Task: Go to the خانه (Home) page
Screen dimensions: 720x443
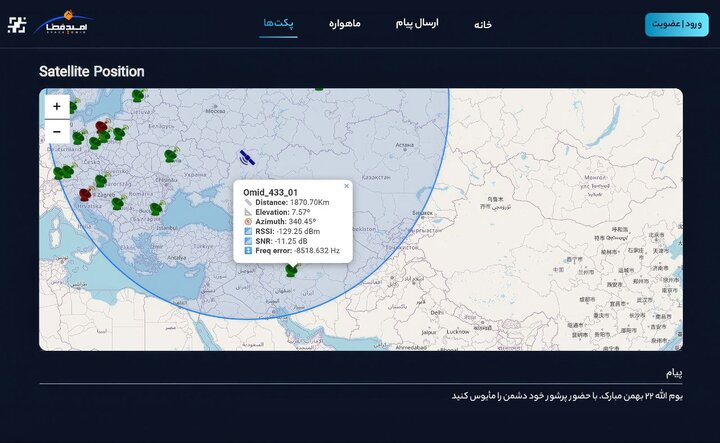Action: (x=483, y=24)
